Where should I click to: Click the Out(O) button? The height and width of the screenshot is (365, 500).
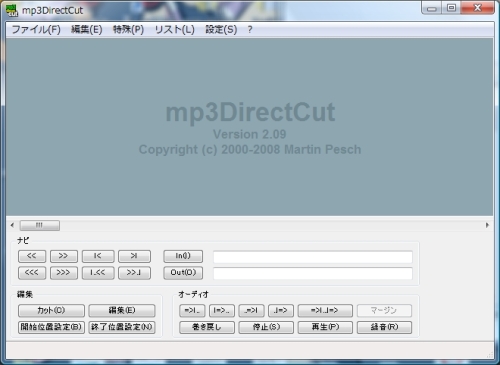183,273
